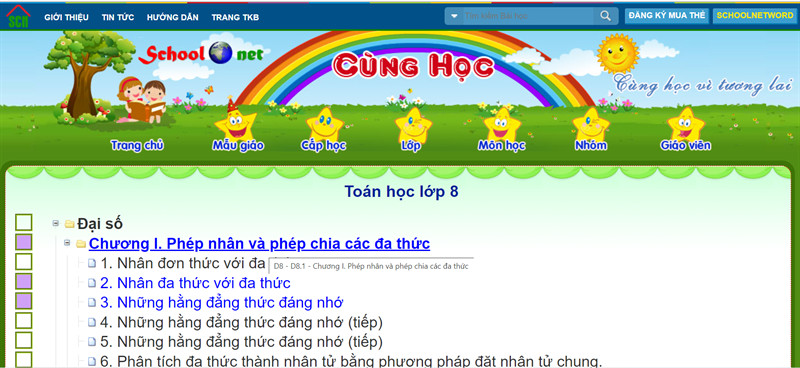Open the TIN TỨC menu
The image size is (800, 368).
coord(118,17)
